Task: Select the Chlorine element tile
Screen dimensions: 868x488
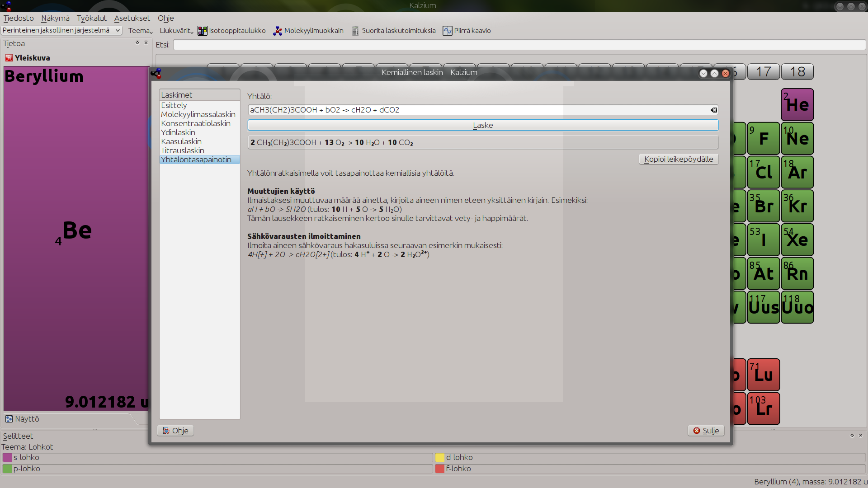Action: tap(764, 172)
